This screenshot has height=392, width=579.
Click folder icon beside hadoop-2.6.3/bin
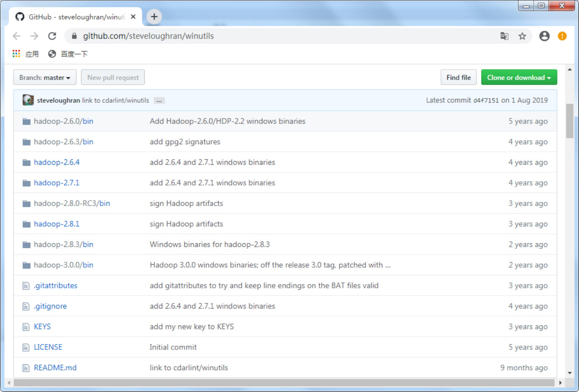tap(26, 142)
